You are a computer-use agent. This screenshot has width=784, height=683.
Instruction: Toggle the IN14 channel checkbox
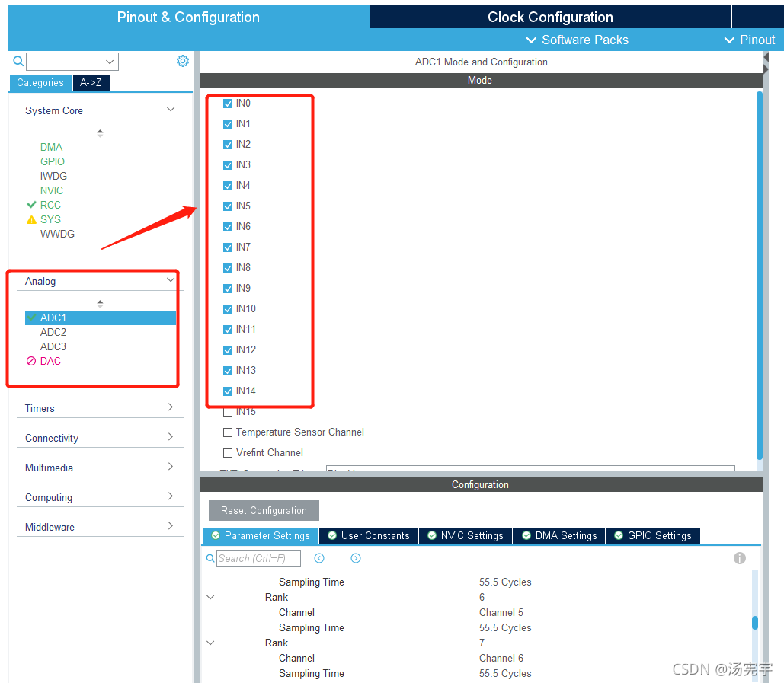(228, 391)
